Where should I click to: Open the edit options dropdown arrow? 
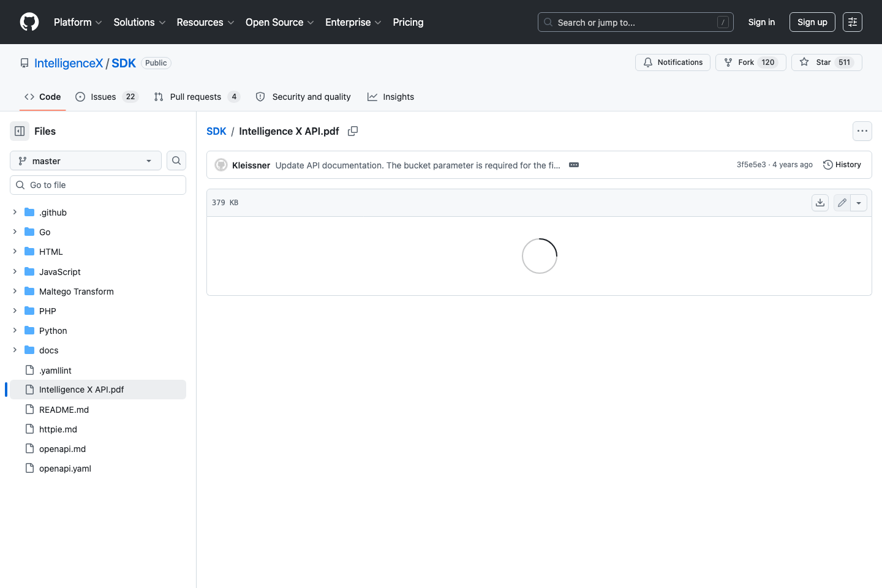(859, 202)
